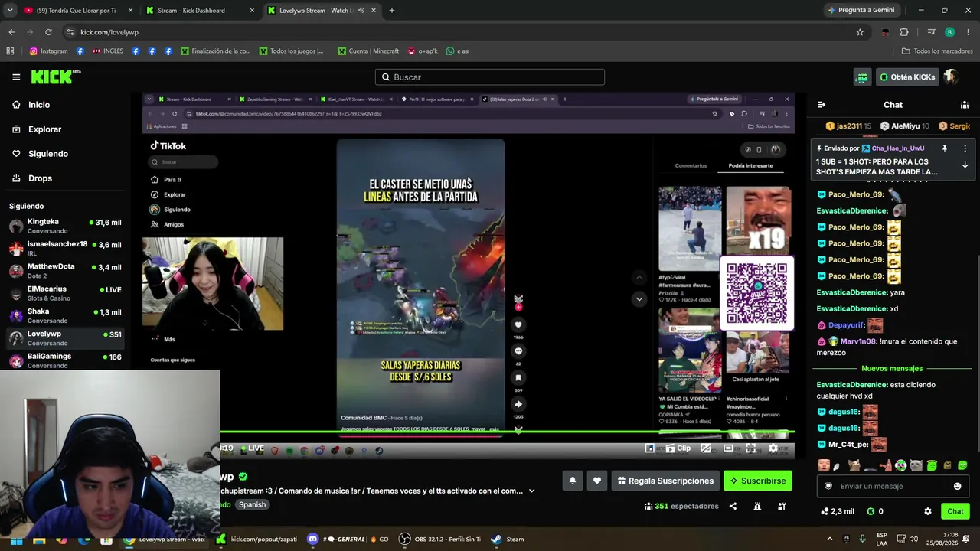Open the chat users list icon
The height and width of the screenshot is (551, 980).
click(x=965, y=105)
